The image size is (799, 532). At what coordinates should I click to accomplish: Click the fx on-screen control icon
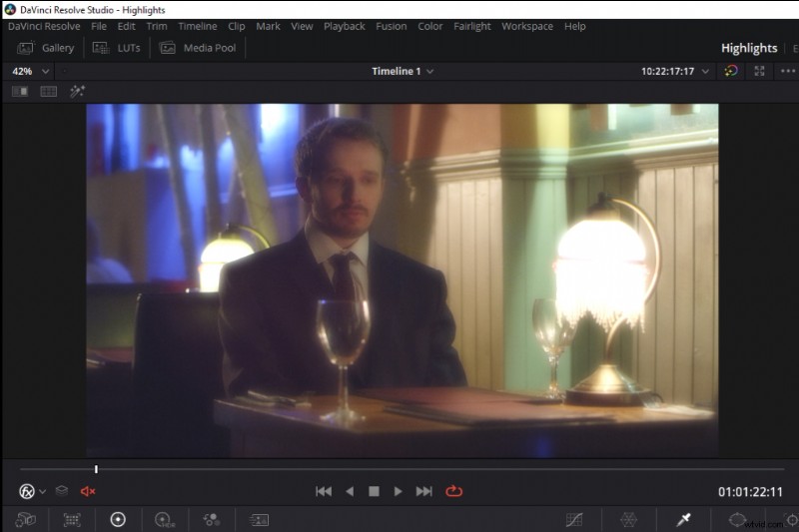click(27, 491)
